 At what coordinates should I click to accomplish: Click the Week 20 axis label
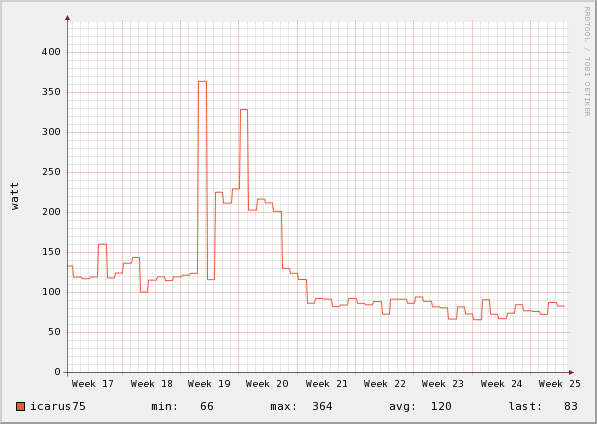coord(267,384)
